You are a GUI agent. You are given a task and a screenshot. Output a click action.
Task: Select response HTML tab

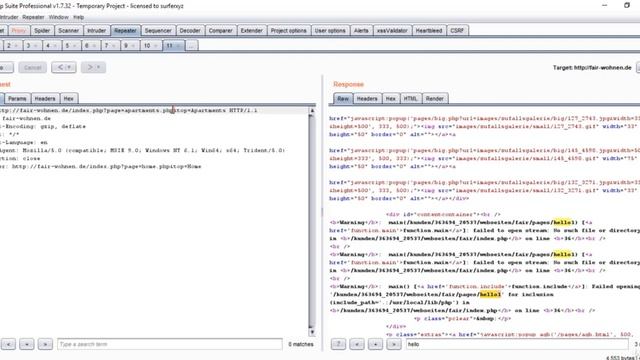(x=410, y=98)
